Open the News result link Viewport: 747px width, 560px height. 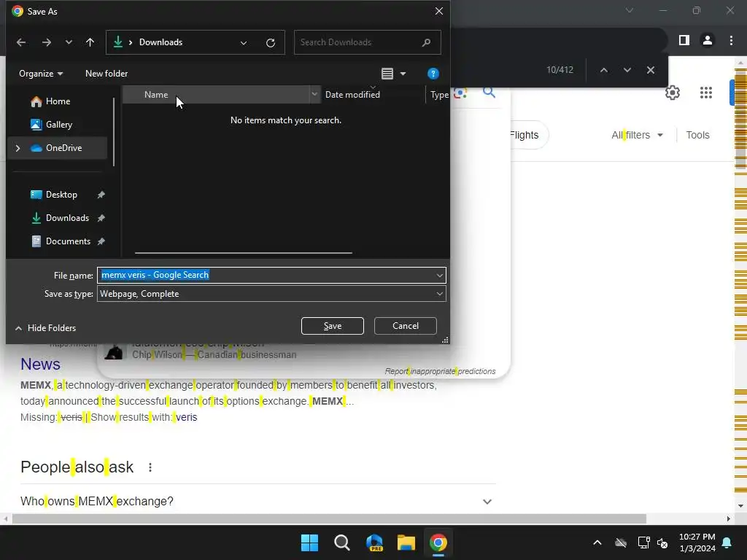pos(41,364)
